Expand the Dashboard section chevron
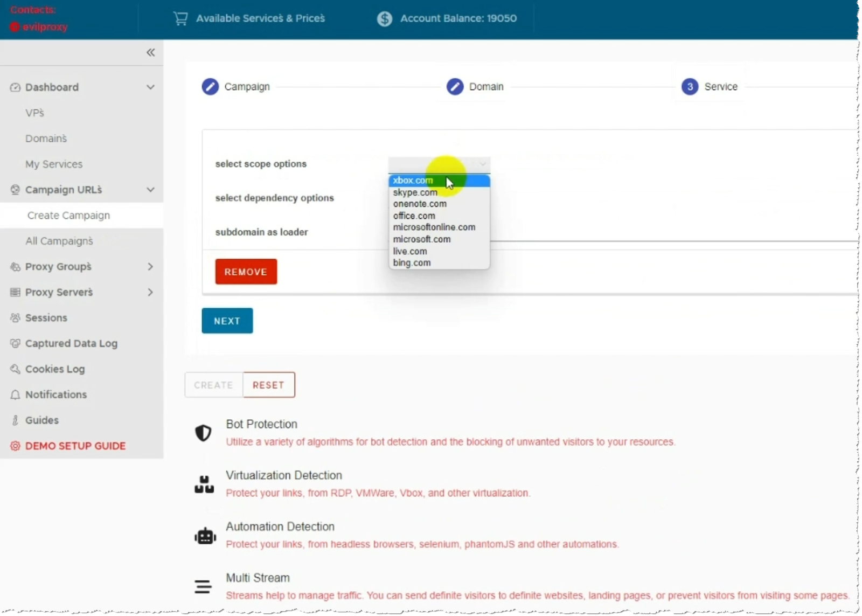 pos(150,87)
